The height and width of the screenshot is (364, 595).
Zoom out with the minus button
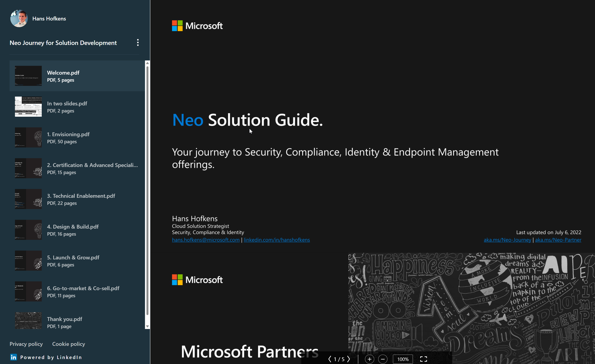click(x=383, y=359)
